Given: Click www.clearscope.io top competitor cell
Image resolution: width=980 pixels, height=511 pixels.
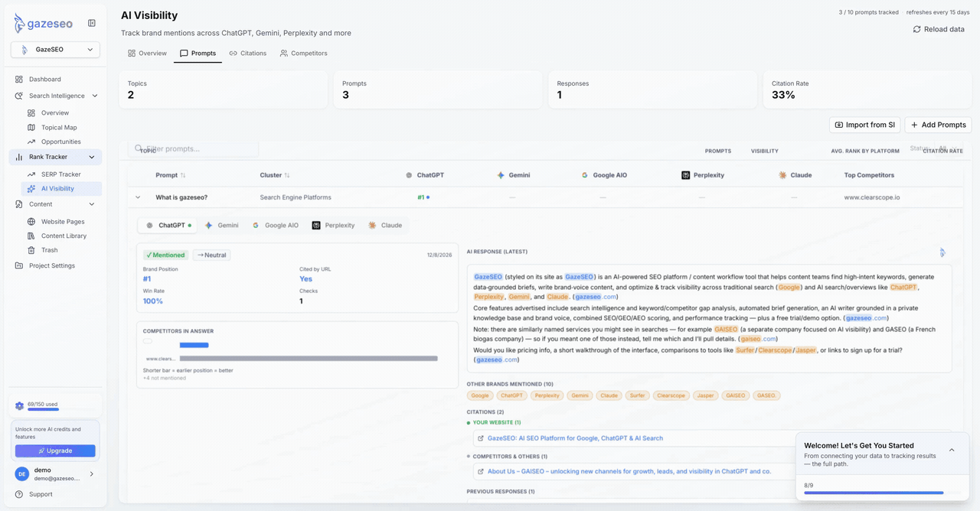Looking at the screenshot, I should (871, 197).
